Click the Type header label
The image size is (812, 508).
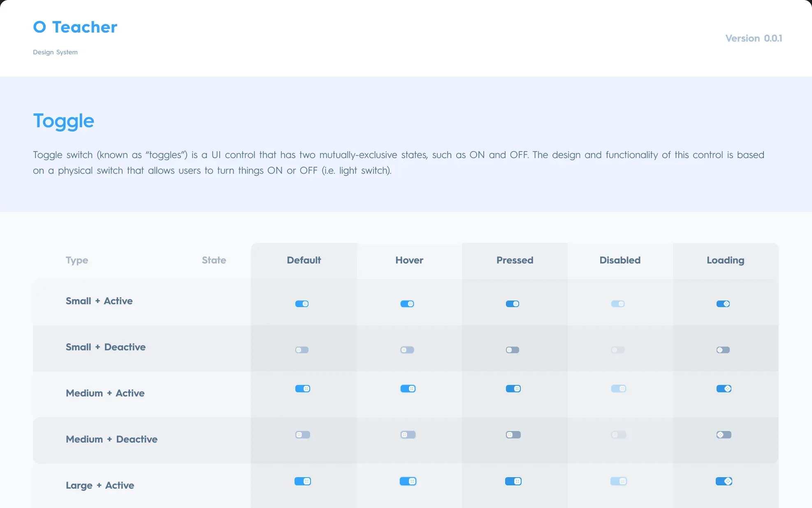pos(77,261)
